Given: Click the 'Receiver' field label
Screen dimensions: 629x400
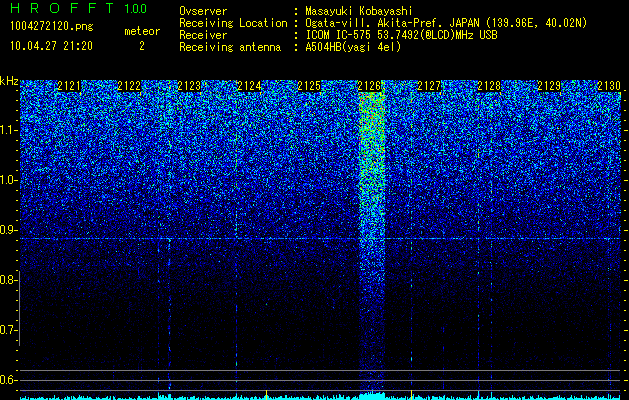Looking at the screenshot, I should pyautogui.click(x=203, y=35).
